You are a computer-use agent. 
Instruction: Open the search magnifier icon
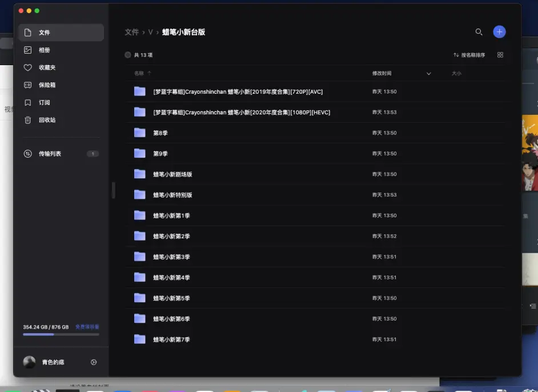pos(479,33)
